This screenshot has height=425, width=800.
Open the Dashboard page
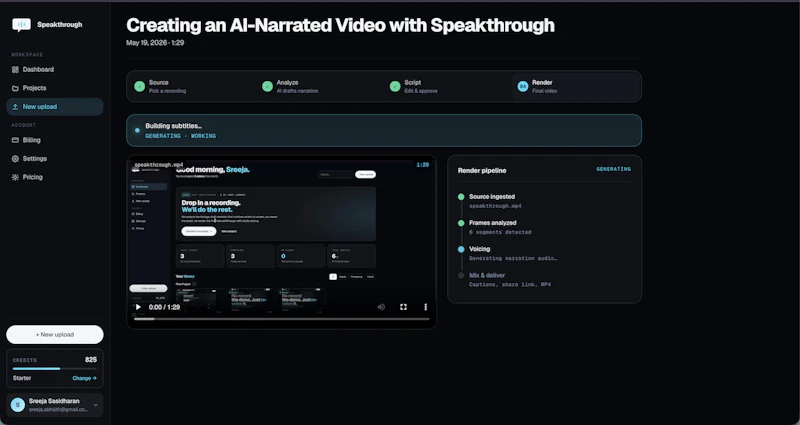(55, 69)
